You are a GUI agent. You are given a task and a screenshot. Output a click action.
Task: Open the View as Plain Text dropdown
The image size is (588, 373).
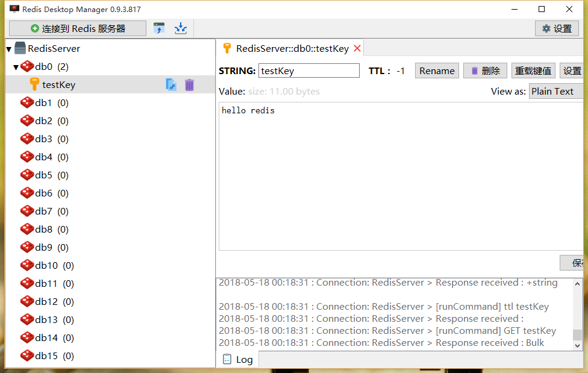[556, 91]
